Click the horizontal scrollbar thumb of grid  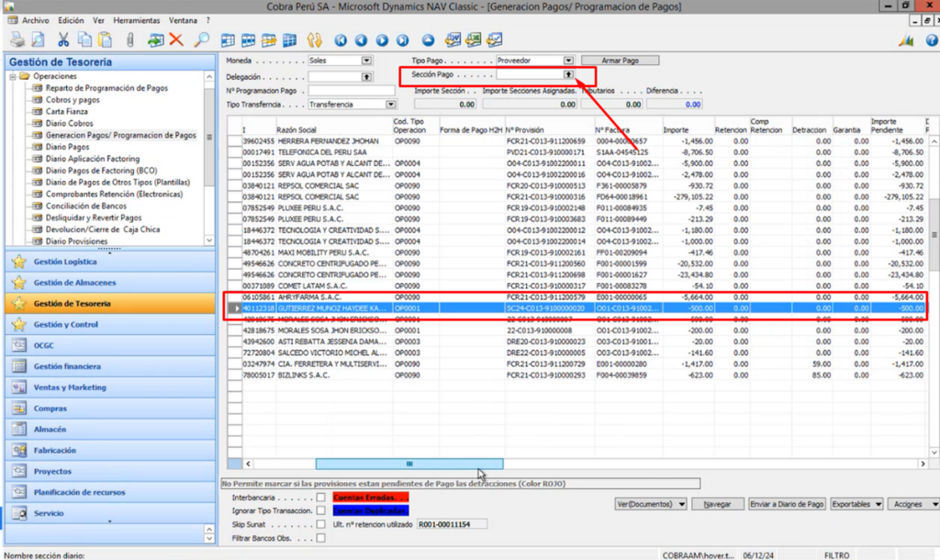point(409,465)
